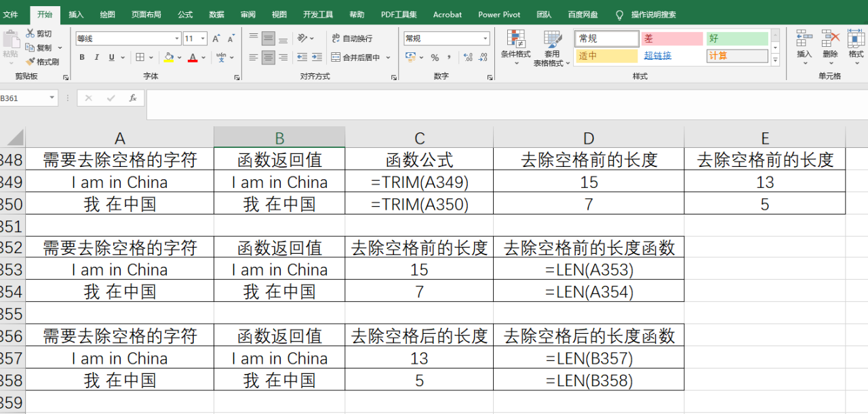Screen dimensions: 868x414
Task: Switch to 视图 (View) ribbon tab
Action: click(279, 14)
